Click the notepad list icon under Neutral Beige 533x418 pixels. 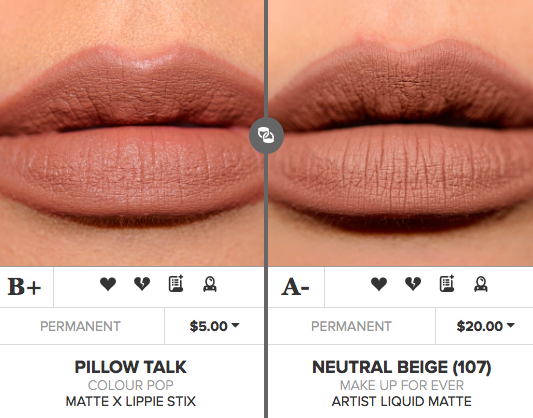pyautogui.click(x=447, y=284)
